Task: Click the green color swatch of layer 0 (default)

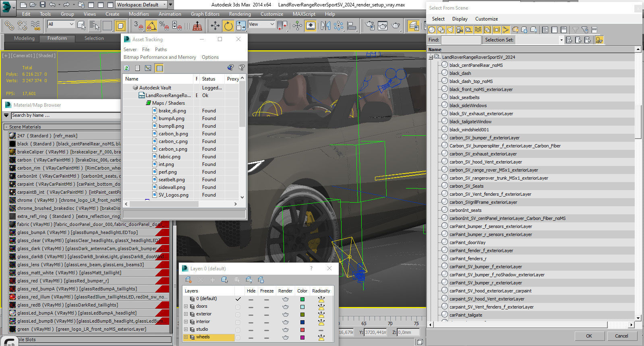Action: point(302,299)
